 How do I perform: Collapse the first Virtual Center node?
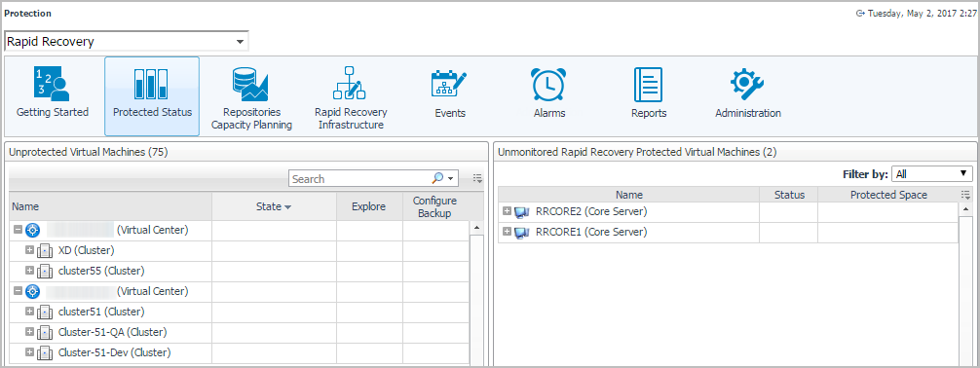18,230
